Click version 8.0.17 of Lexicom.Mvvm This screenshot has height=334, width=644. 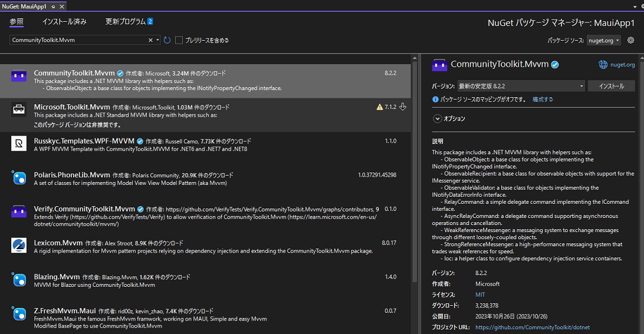pyautogui.click(x=389, y=243)
